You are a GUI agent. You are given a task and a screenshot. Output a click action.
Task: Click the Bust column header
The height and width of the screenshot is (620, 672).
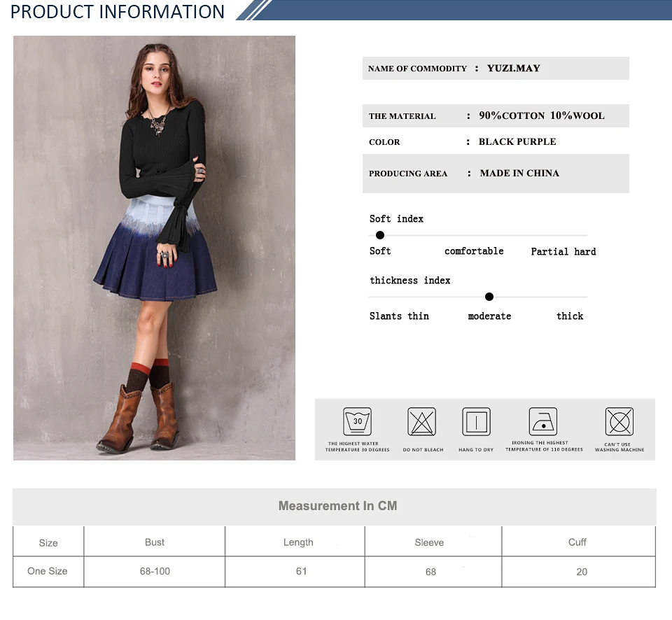(x=155, y=542)
